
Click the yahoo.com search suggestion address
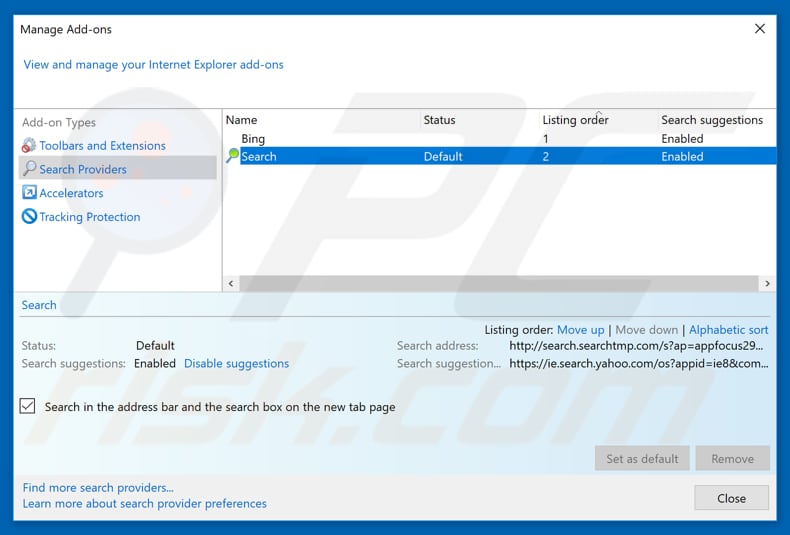pyautogui.click(x=638, y=364)
